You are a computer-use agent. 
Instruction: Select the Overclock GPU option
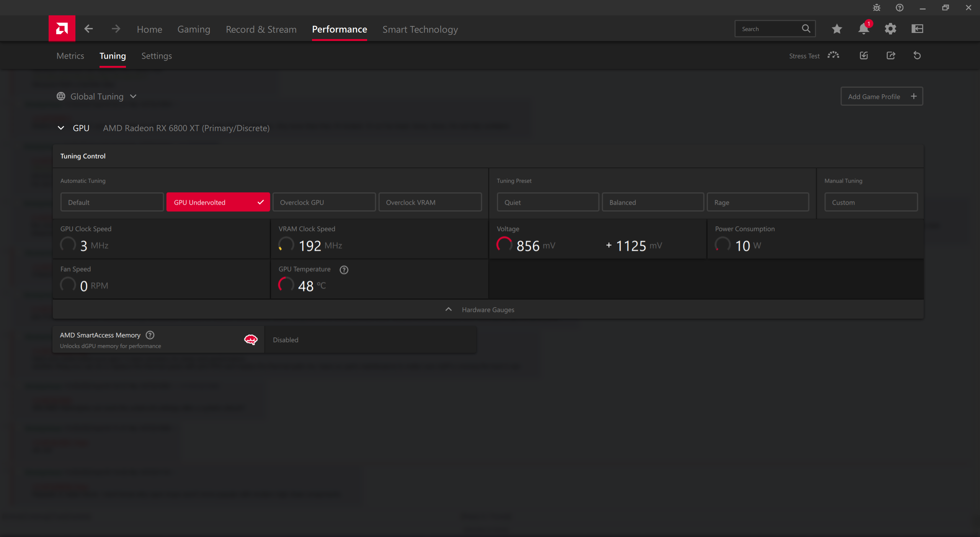click(324, 202)
